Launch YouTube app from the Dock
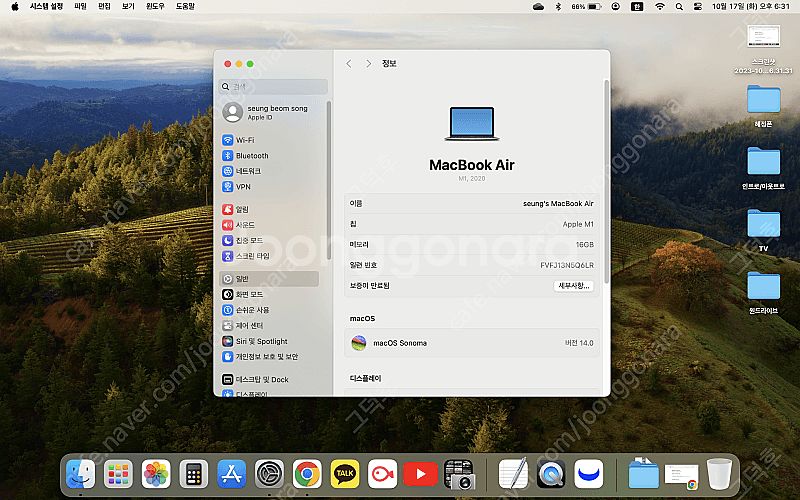This screenshot has width=800, height=500. pyautogui.click(x=420, y=474)
